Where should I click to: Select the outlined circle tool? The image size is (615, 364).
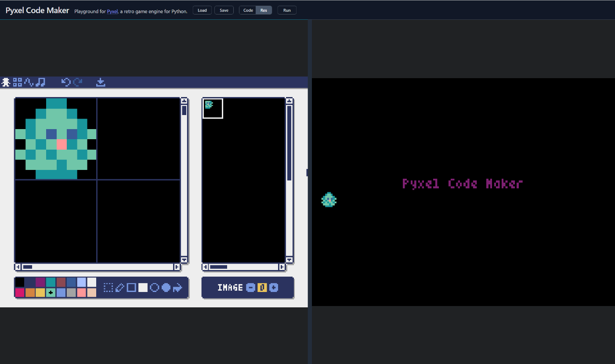coord(154,288)
